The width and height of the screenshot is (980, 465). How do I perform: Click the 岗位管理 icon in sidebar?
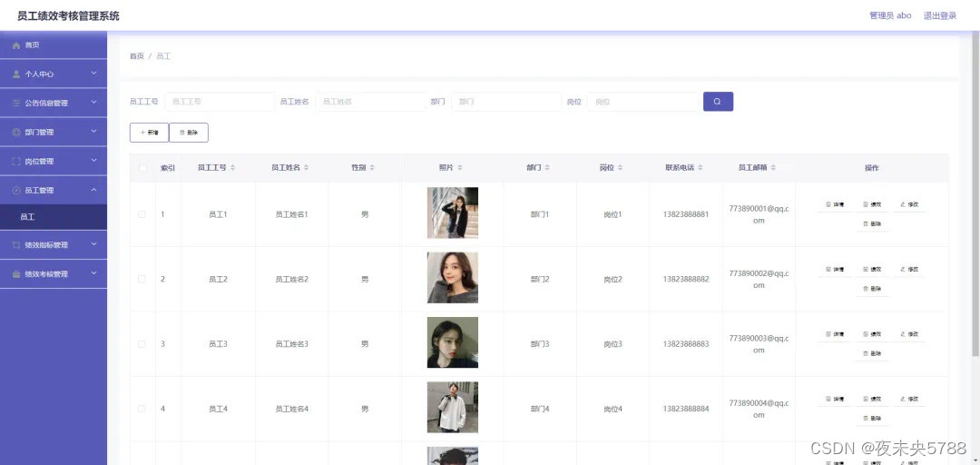[17, 162]
